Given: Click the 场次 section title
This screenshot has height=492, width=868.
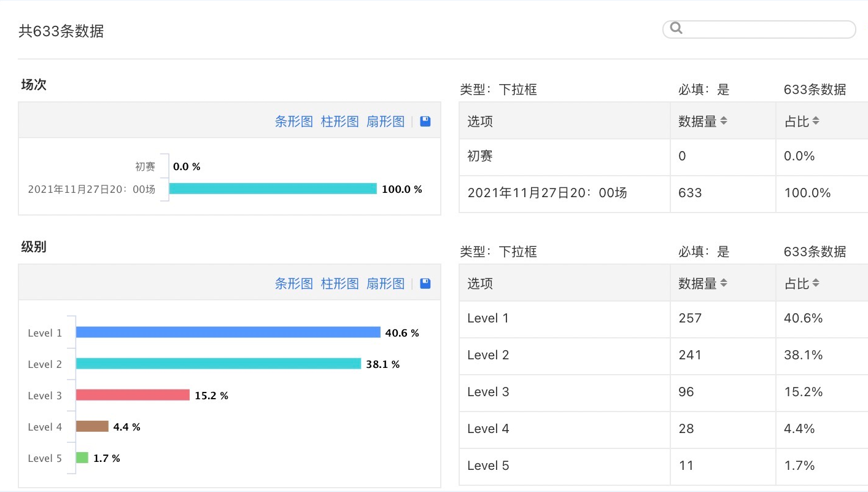Looking at the screenshot, I should (34, 85).
